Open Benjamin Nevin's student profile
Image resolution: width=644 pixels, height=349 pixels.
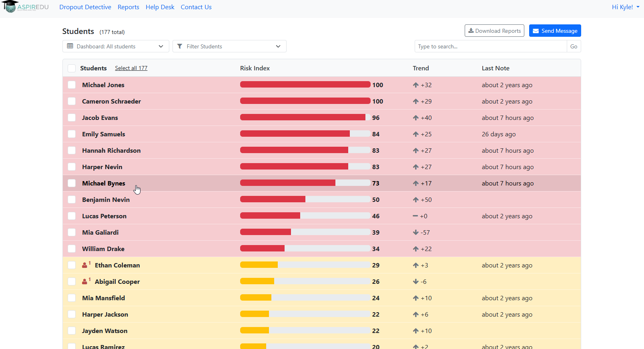106,199
